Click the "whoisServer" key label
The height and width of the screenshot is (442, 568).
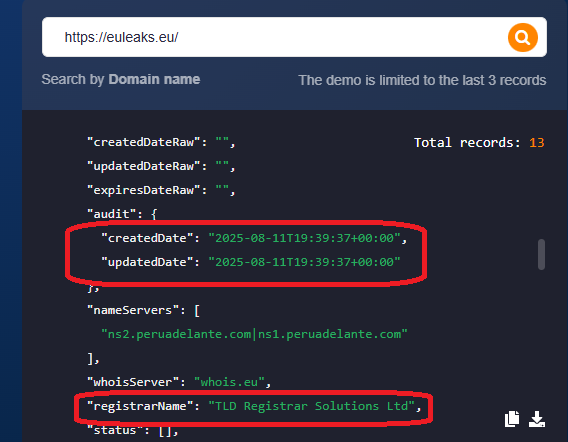tap(133, 382)
